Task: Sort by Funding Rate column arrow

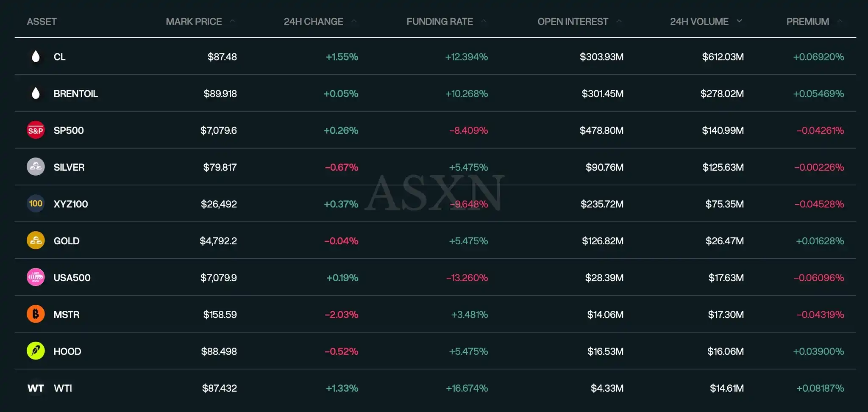Action: point(484,21)
